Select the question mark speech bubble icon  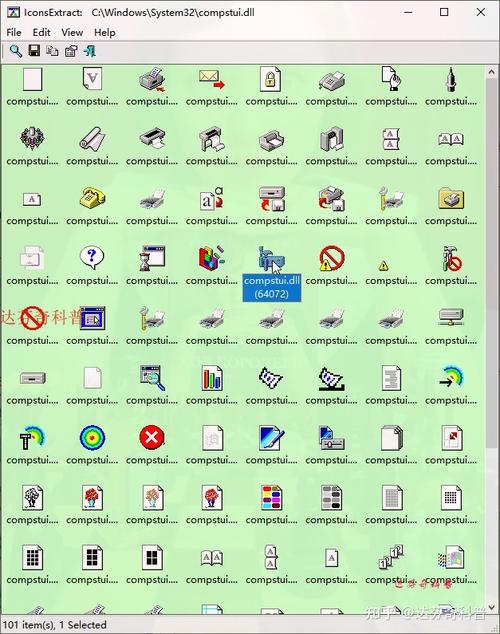[x=92, y=258]
